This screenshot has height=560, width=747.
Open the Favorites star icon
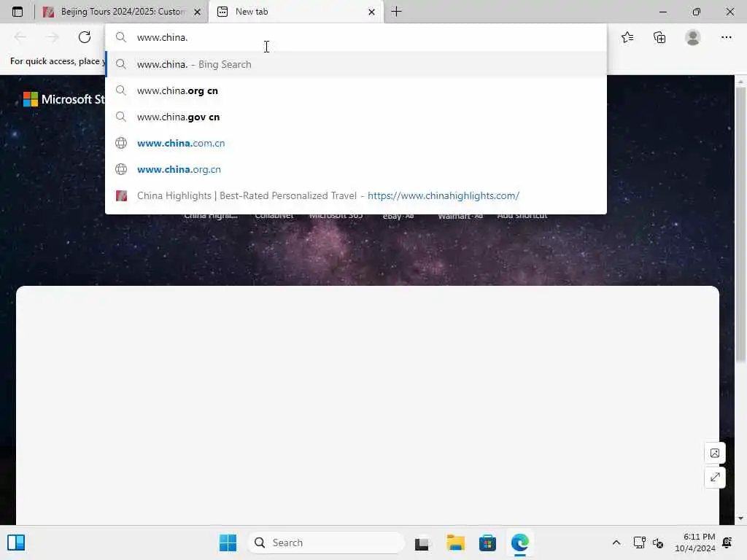click(627, 37)
